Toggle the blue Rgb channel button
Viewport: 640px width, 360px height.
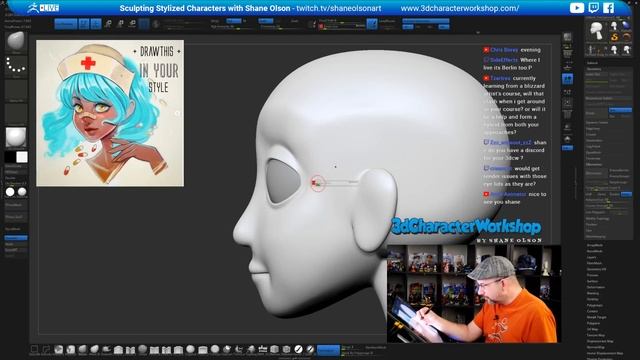pos(233,21)
